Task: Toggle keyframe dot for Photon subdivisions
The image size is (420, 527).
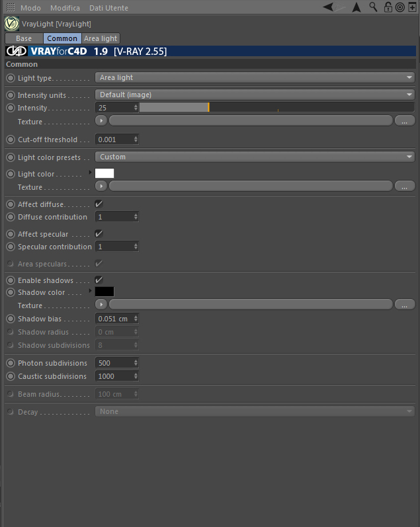Action: [11, 363]
